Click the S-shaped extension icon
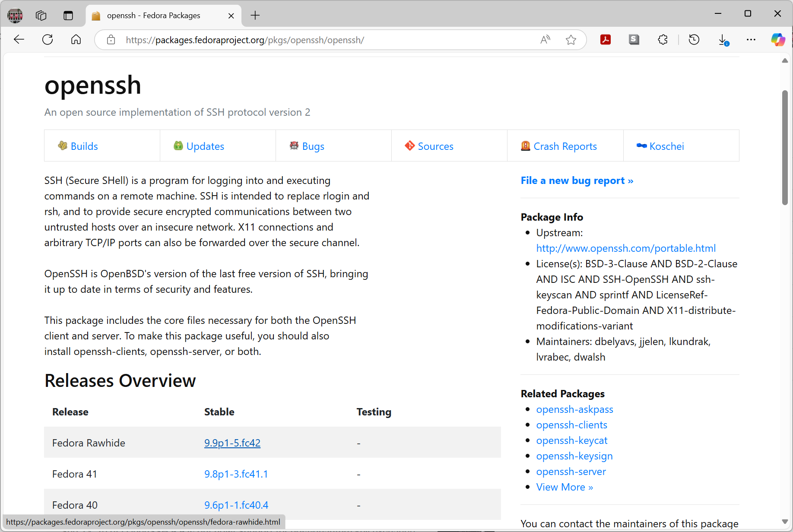The height and width of the screenshot is (532, 793). tap(634, 39)
